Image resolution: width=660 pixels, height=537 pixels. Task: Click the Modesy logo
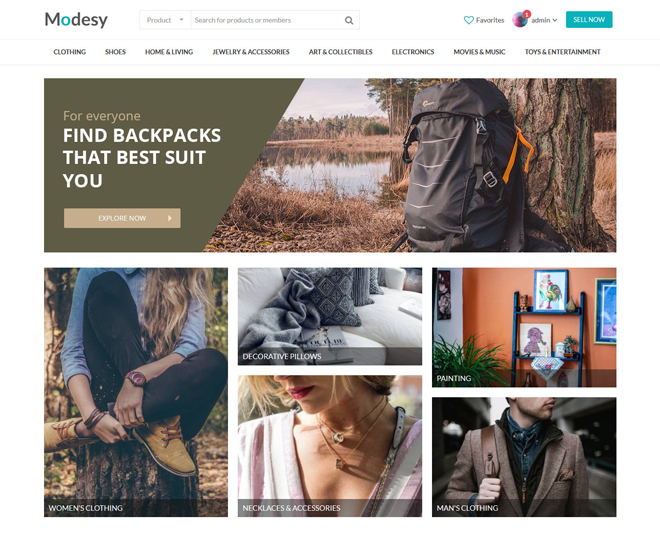point(76,19)
